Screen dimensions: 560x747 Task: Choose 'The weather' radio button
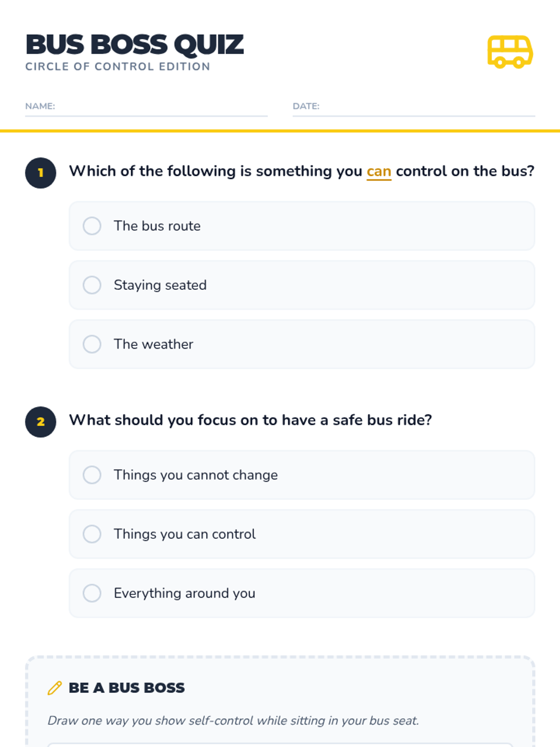point(92,344)
